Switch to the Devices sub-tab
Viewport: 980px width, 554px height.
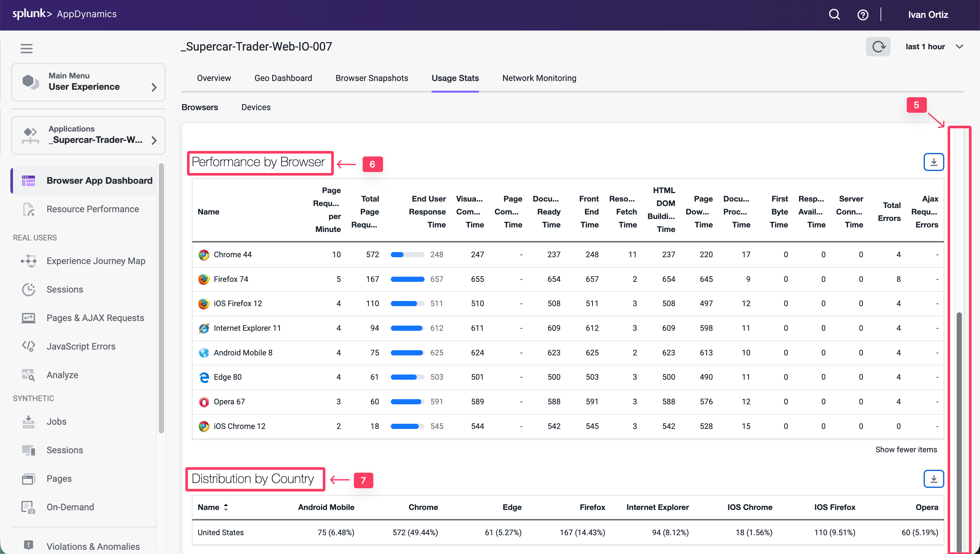click(x=256, y=107)
